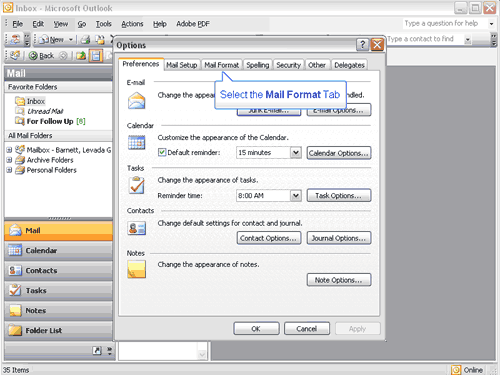Click the Print icon in toolbar
Viewport: 500px width, 375px height.
[85, 40]
